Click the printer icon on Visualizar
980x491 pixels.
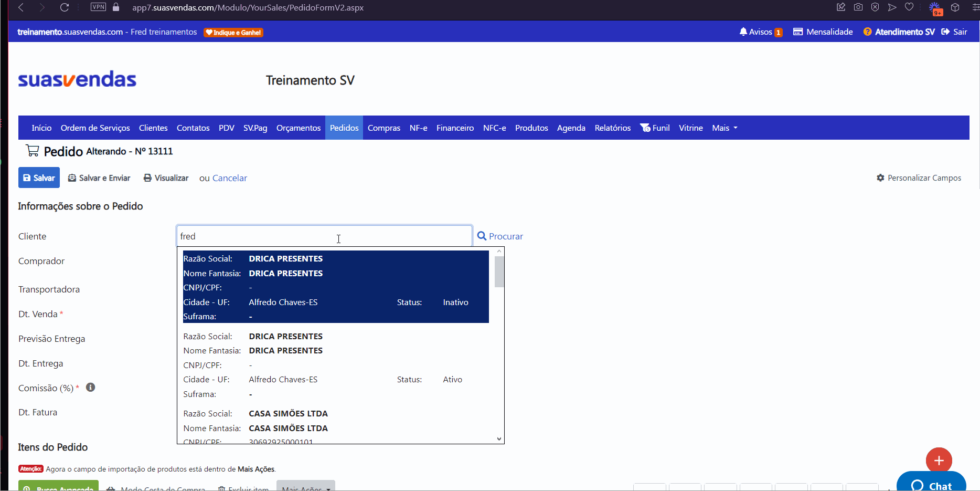click(148, 178)
